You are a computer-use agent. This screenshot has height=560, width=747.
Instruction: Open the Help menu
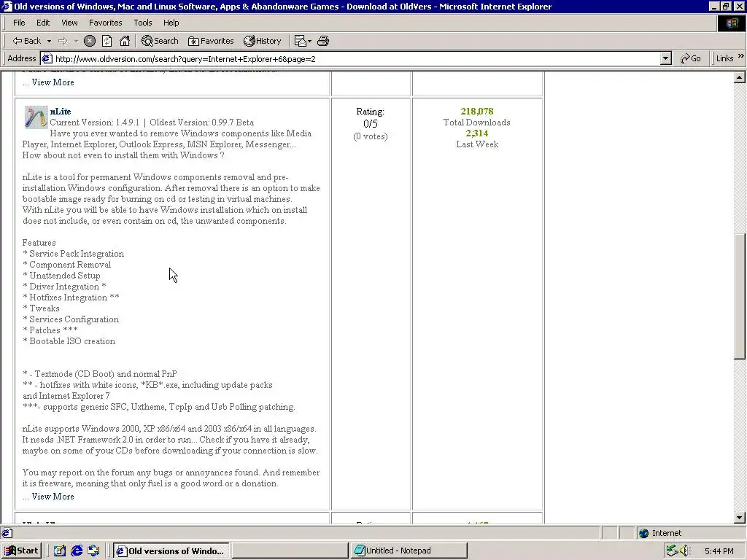[x=171, y=23]
